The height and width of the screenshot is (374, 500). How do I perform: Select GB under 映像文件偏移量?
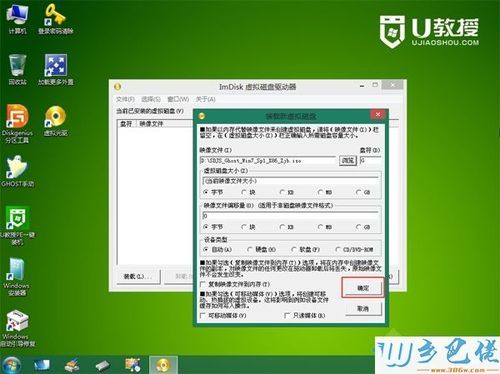(363, 227)
